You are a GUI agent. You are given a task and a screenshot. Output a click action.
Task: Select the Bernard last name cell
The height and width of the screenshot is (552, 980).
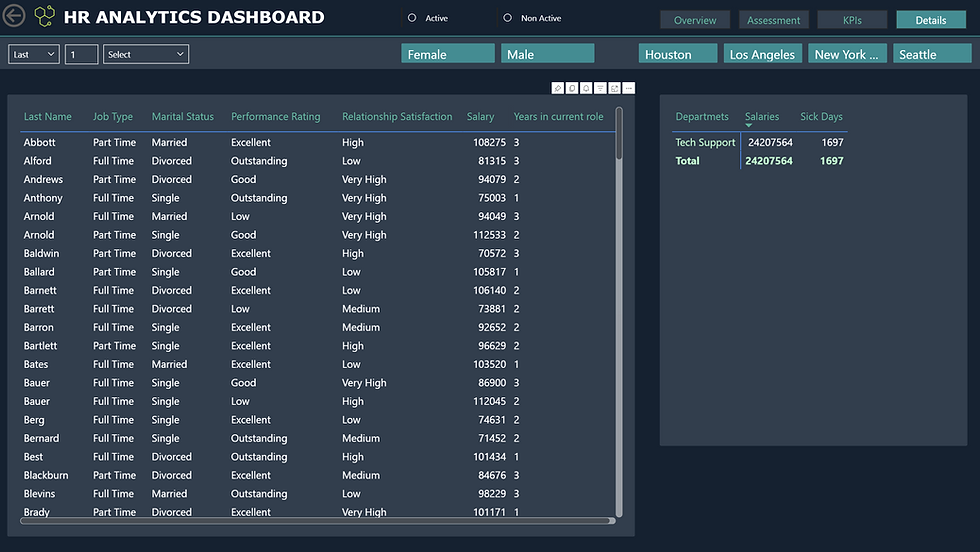pos(41,438)
